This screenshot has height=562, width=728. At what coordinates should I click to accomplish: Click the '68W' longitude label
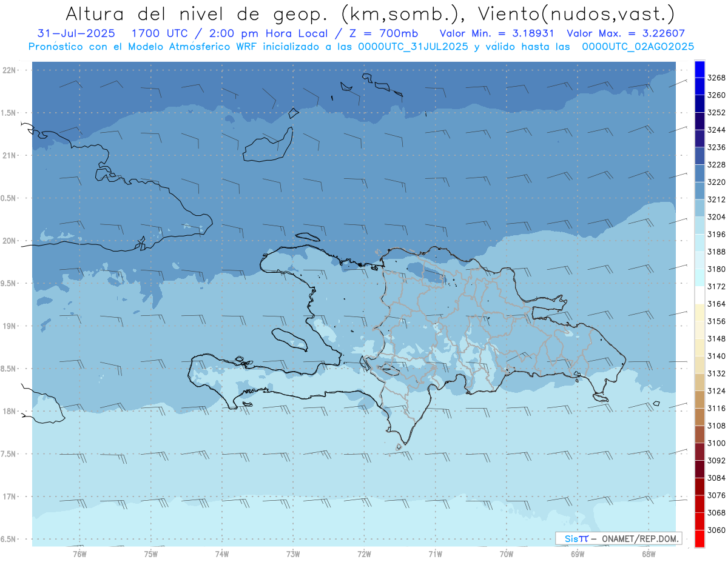coord(649,554)
